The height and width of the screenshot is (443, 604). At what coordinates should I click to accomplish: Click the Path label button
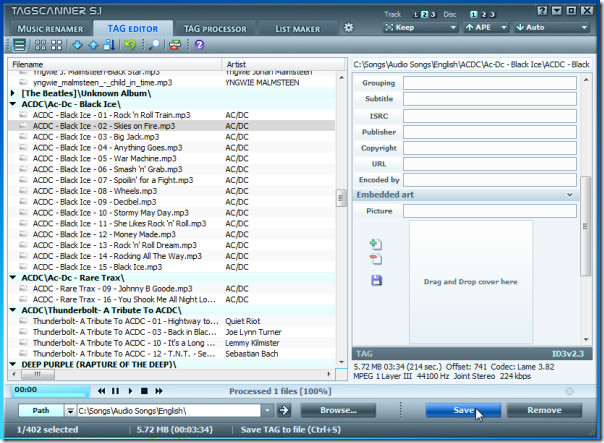pyautogui.click(x=41, y=411)
